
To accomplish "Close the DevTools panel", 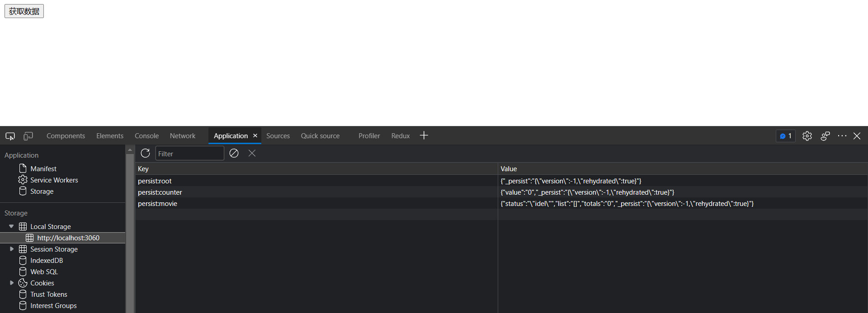I will coord(857,136).
